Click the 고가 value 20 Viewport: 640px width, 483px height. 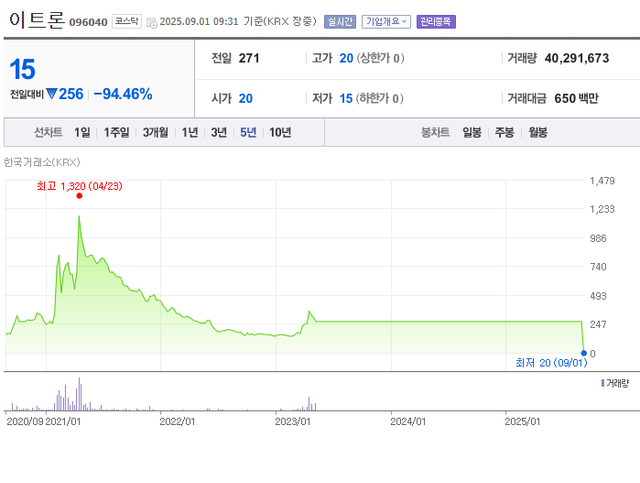346,58
